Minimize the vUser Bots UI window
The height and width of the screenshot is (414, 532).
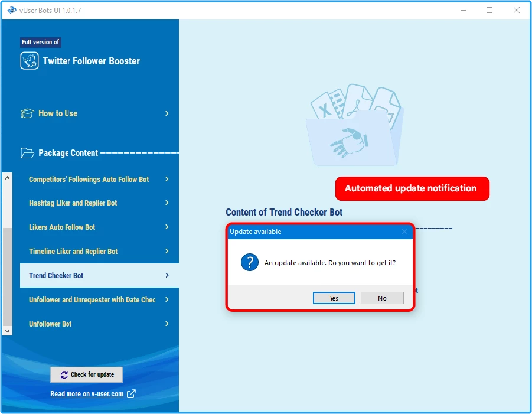pos(463,10)
